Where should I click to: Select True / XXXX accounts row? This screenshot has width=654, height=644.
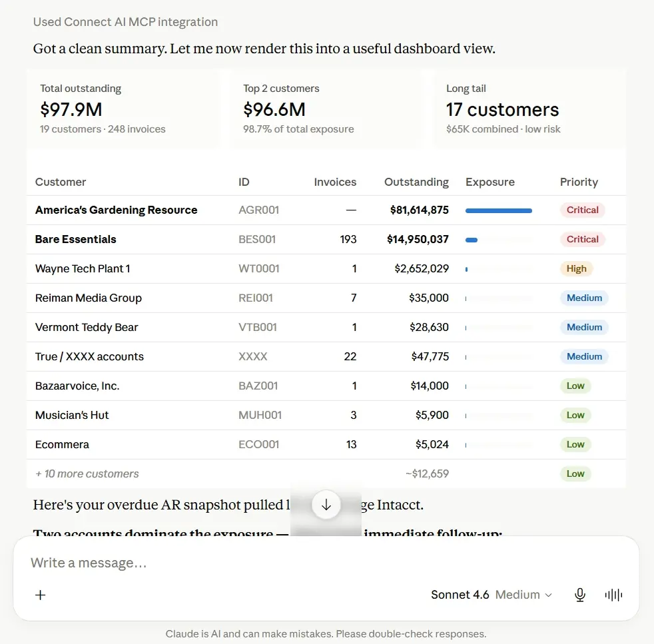point(89,356)
